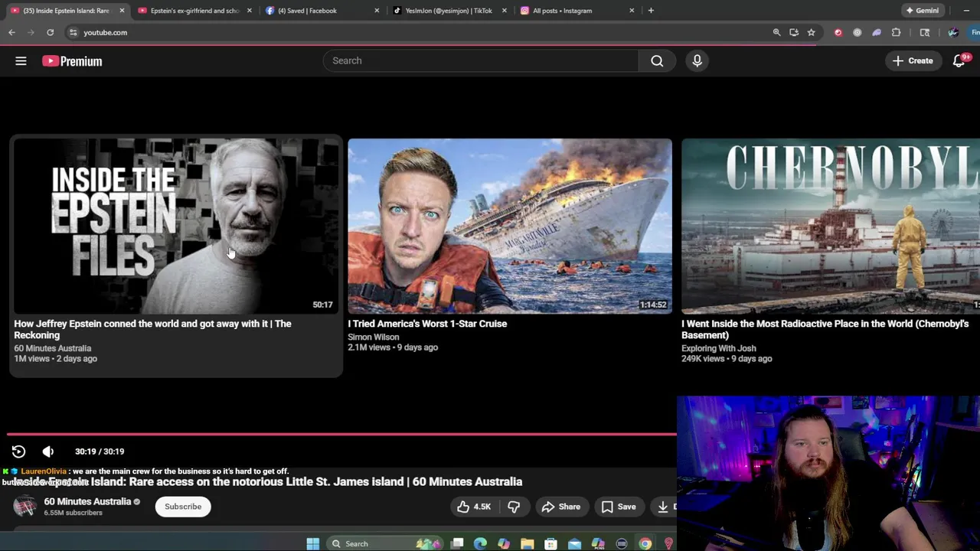Screen dimensions: 980x551
Task: Open the Most Radioactive Place video title
Action: point(825,329)
